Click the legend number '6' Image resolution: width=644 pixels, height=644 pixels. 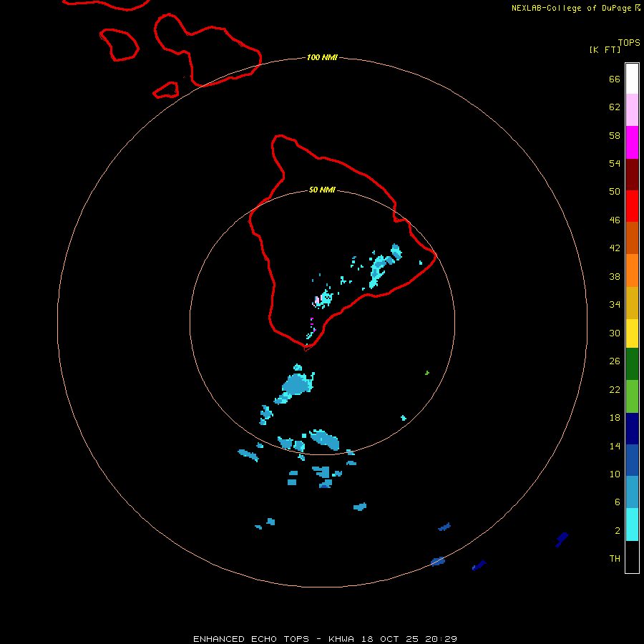point(617,502)
